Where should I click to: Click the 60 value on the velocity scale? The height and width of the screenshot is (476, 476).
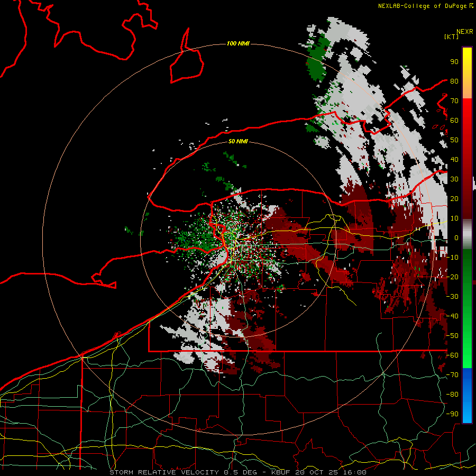454,120
